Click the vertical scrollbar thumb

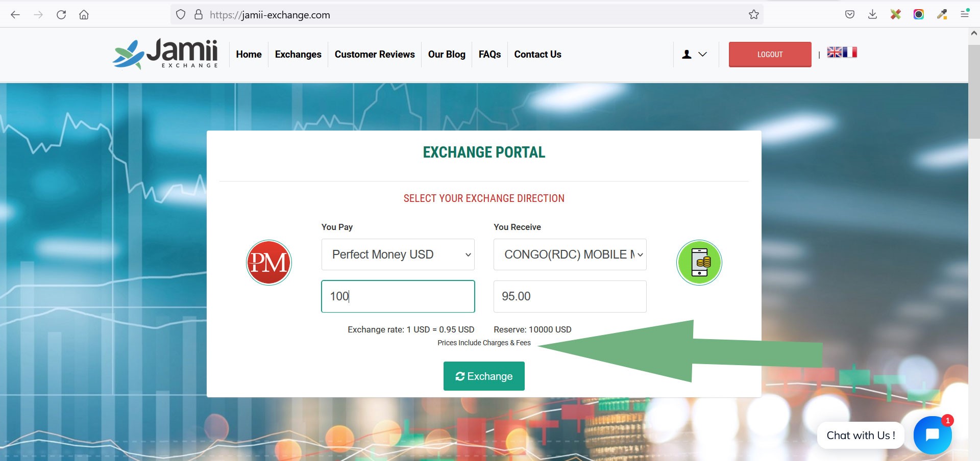[x=974, y=92]
